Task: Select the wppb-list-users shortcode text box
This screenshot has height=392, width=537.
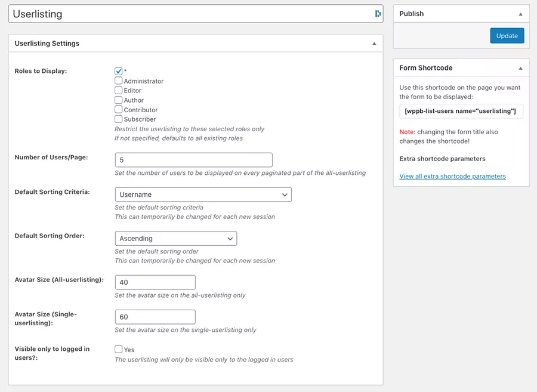Action: pyautogui.click(x=461, y=111)
